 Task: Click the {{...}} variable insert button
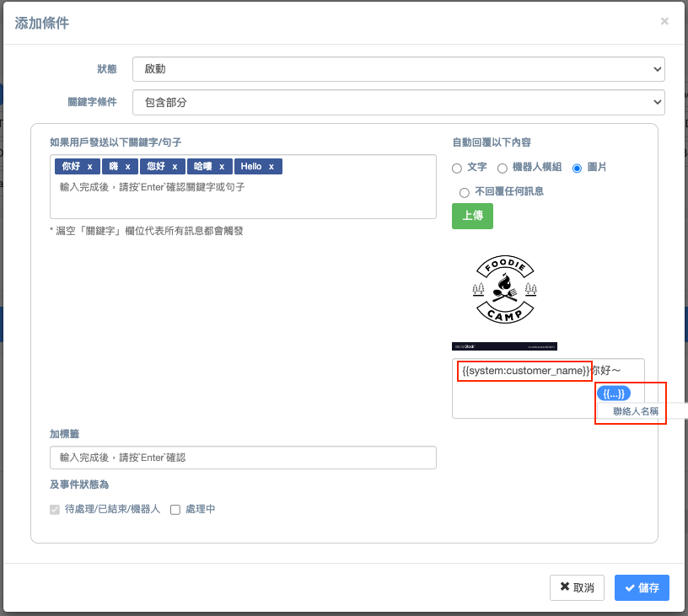point(613,393)
